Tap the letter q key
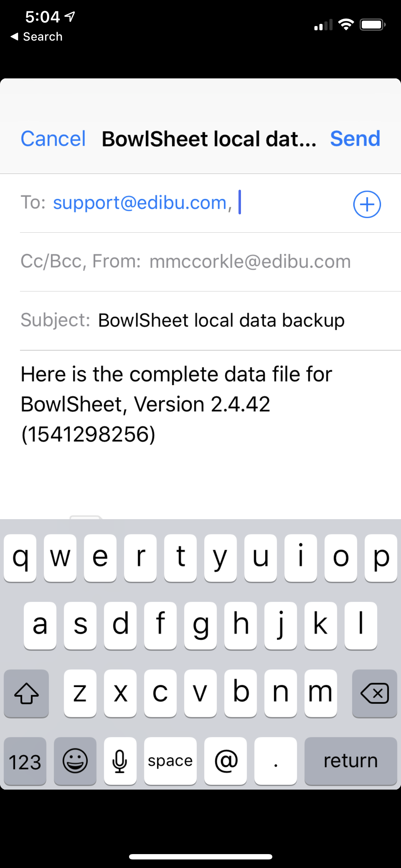Image resolution: width=401 pixels, height=868 pixels. click(20, 558)
